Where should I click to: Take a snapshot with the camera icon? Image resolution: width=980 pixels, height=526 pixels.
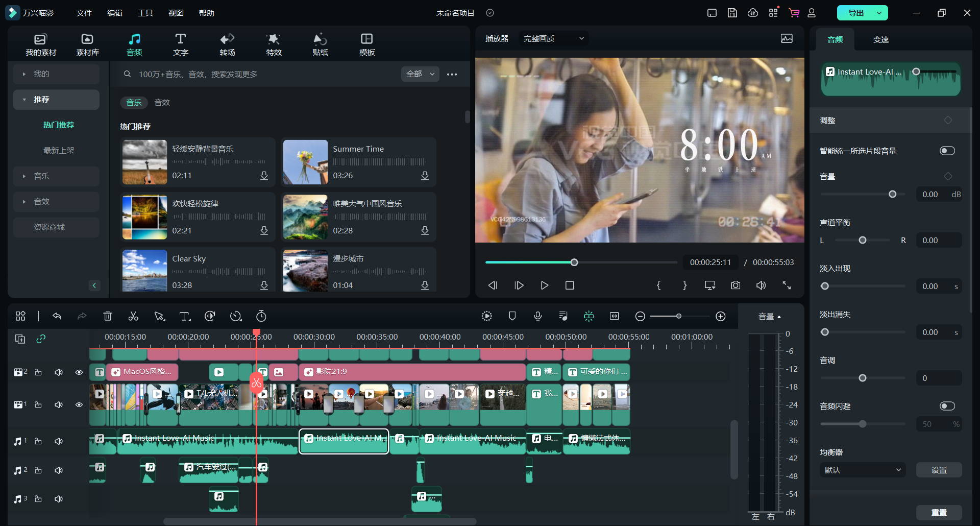735,285
